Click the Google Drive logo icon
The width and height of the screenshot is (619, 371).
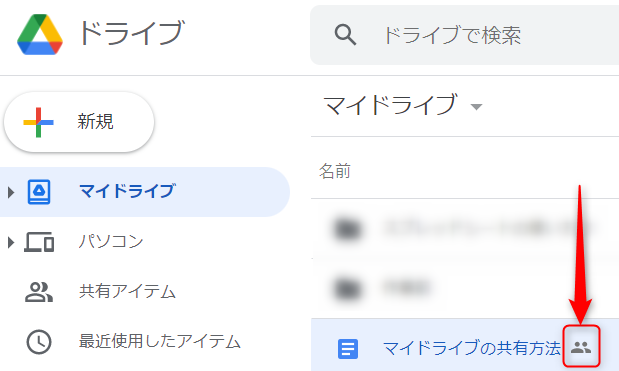tap(40, 34)
